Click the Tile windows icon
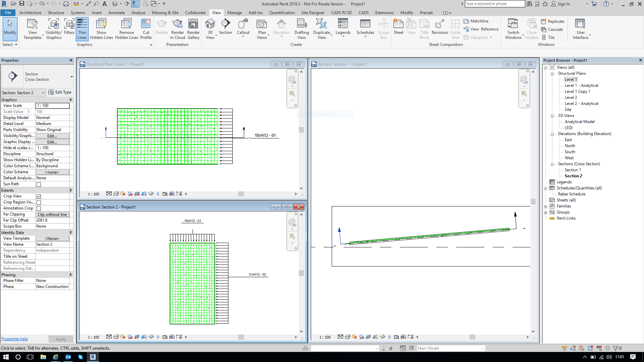644x362 pixels. pyautogui.click(x=543, y=37)
